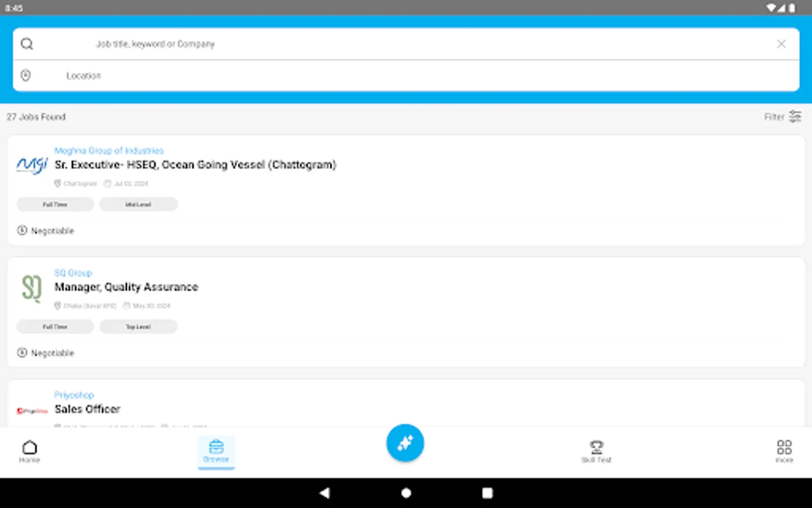This screenshot has width=812, height=508.
Task: Clear the search field with X
Action: coord(782,43)
